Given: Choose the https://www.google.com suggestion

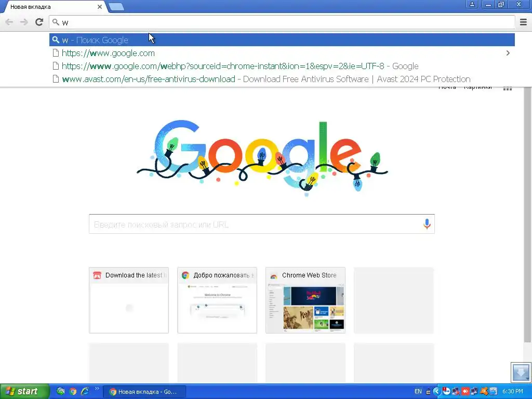Looking at the screenshot, I should pos(282,53).
